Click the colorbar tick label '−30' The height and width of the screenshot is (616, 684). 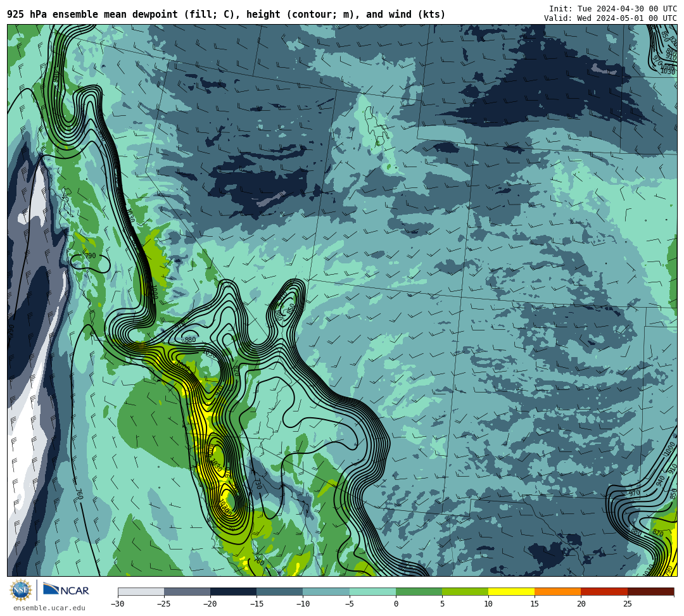pyautogui.click(x=118, y=604)
